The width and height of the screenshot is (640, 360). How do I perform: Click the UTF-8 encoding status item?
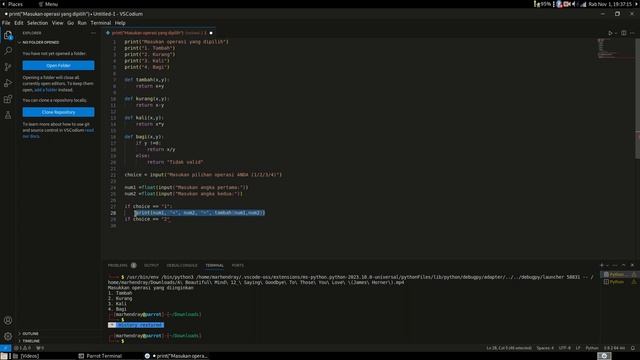pyautogui.click(x=565, y=348)
